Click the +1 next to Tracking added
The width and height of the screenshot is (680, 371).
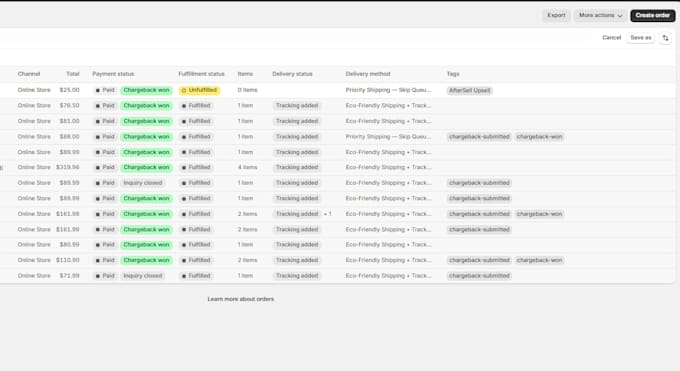click(x=327, y=214)
